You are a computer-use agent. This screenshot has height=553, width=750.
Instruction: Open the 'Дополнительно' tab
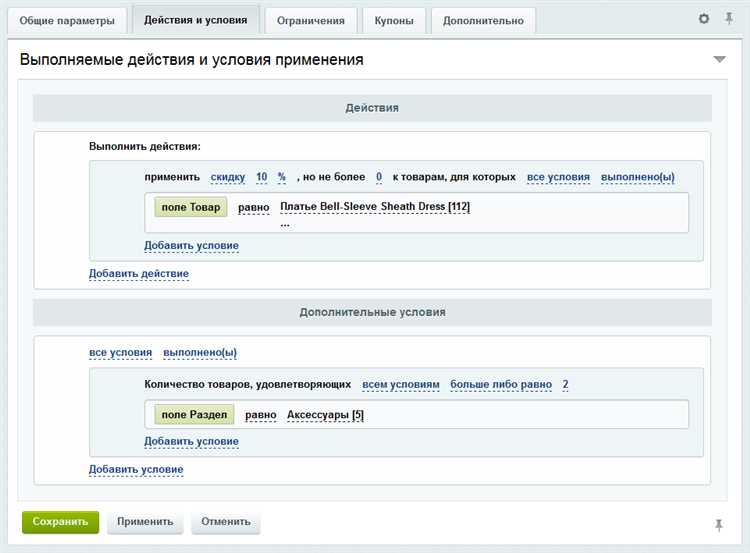pos(483,21)
